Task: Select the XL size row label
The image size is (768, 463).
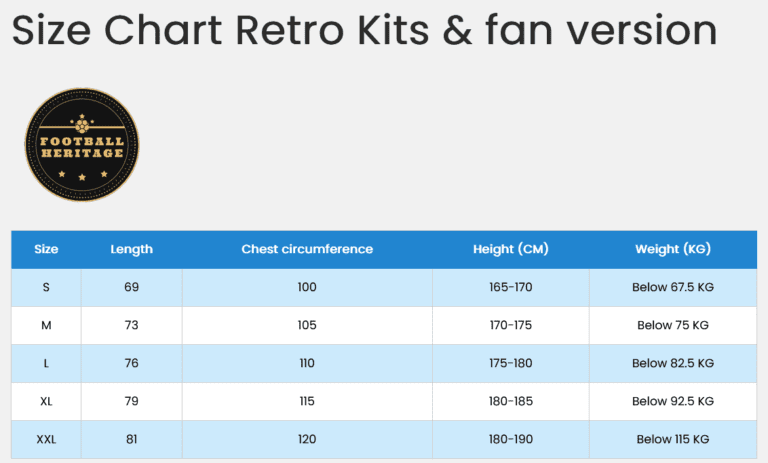Action: click(x=46, y=401)
